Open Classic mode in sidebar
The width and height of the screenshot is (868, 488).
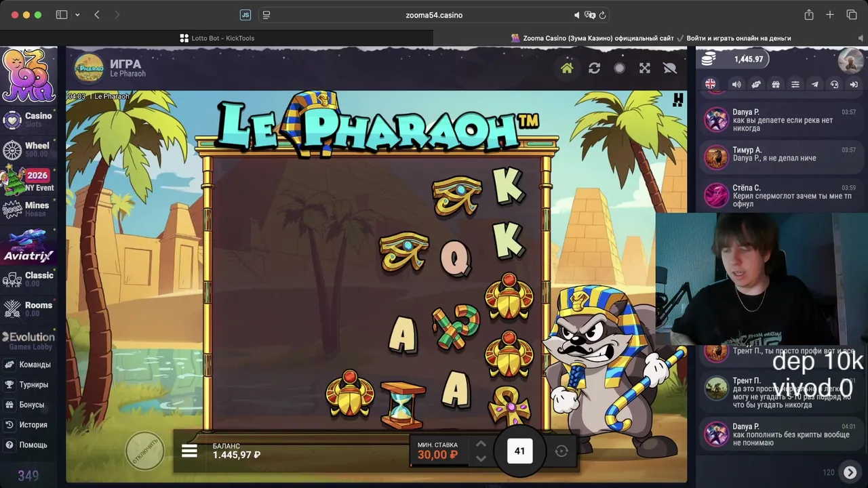pos(28,279)
